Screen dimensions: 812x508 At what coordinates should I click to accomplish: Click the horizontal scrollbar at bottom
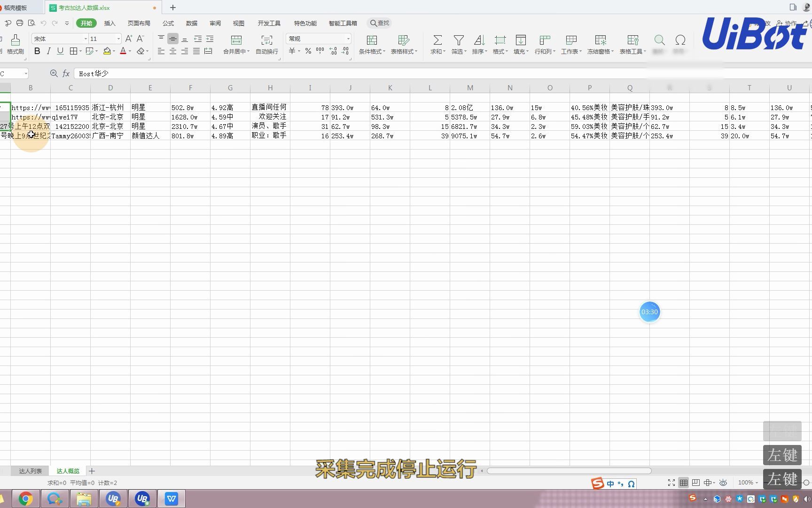pos(569,471)
